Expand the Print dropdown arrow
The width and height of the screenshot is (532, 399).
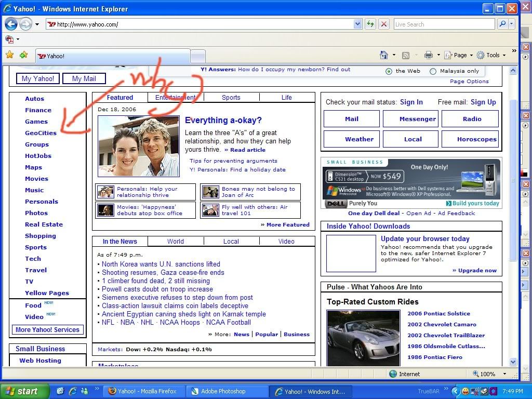pos(438,55)
